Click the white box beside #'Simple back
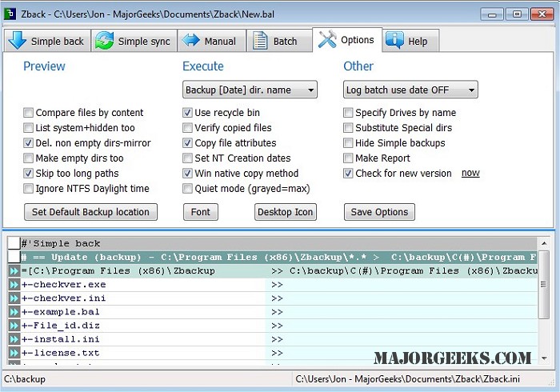This screenshot has height=392, width=560. [x=14, y=243]
